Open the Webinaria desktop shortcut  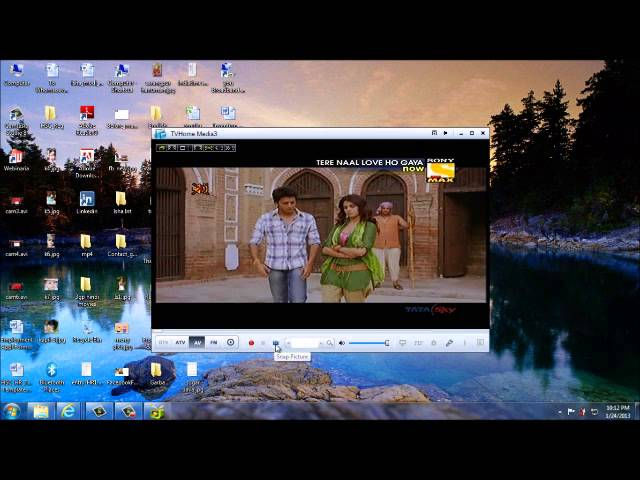pyautogui.click(x=16, y=160)
